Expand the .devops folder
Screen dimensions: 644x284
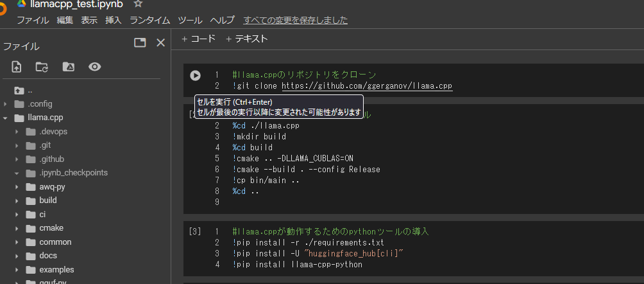[x=17, y=132]
